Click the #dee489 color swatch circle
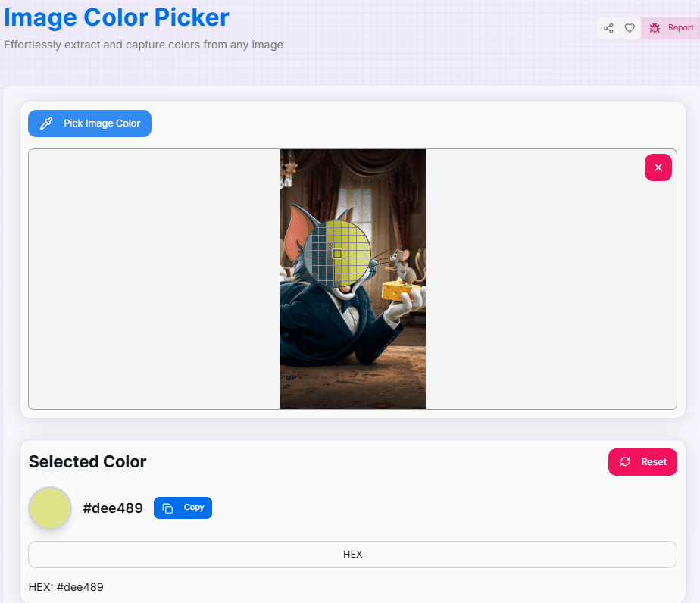 [x=49, y=508]
